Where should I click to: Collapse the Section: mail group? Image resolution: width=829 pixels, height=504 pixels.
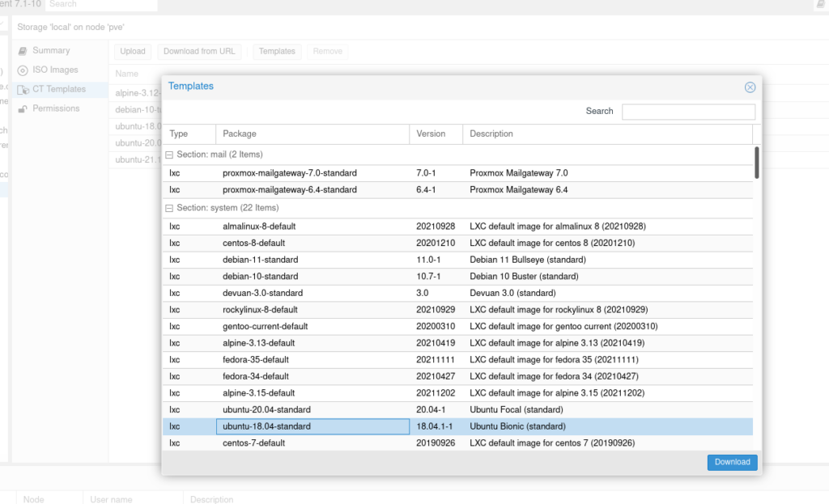(169, 155)
